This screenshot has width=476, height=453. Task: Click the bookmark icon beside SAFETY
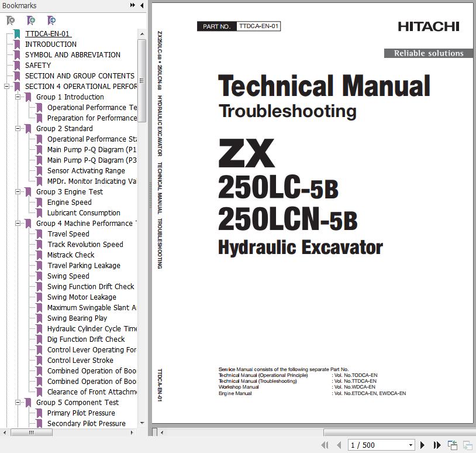[17, 66]
